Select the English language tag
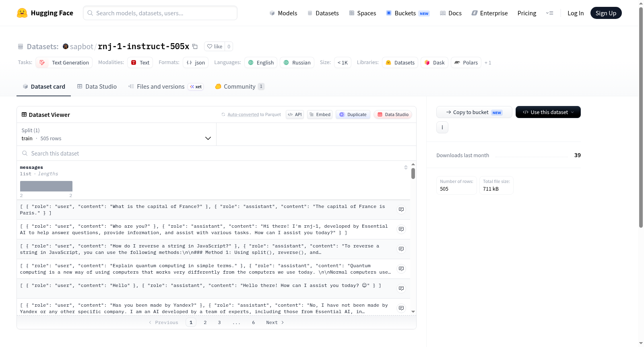The image size is (644, 347). click(261, 62)
